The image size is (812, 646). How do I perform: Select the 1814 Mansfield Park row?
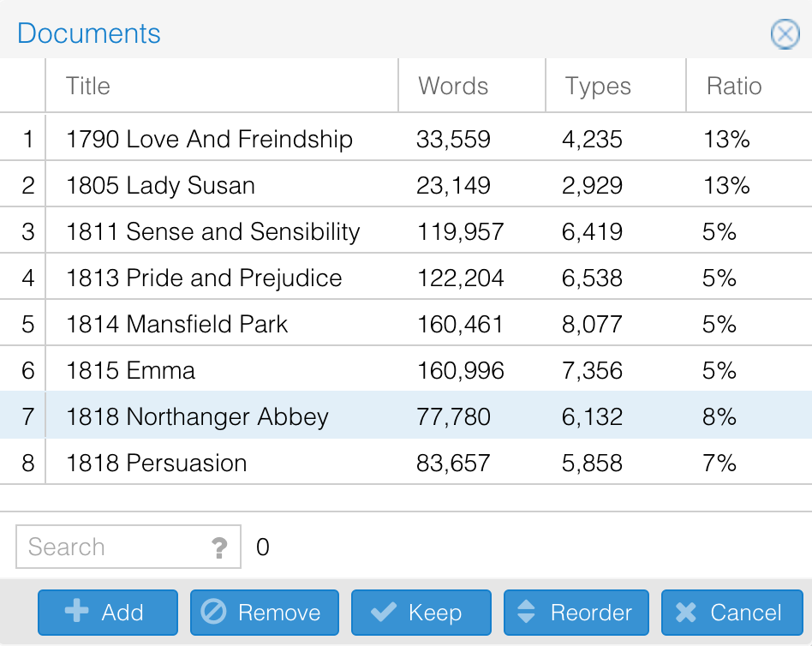(x=176, y=325)
